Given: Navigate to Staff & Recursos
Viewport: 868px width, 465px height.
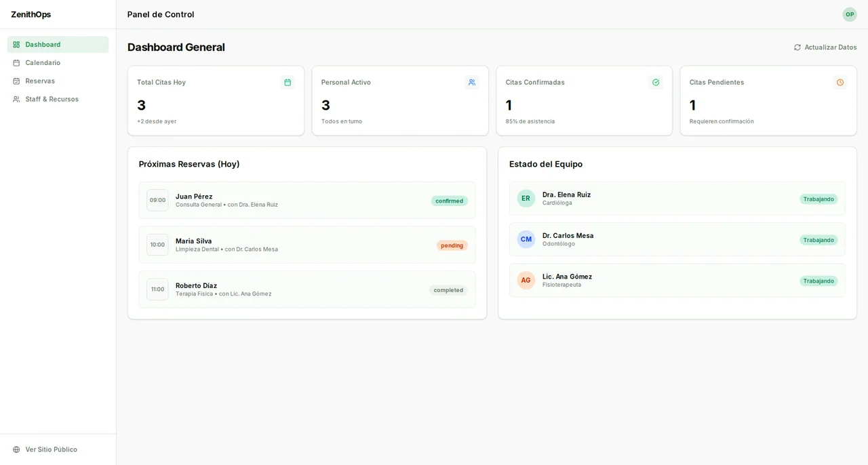Looking at the screenshot, I should point(58,99).
